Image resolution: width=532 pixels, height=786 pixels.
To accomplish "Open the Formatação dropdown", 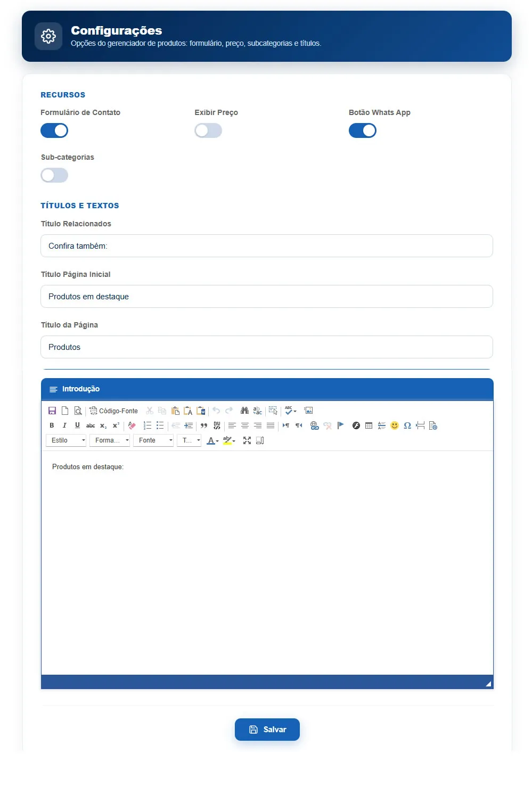I will coord(110,440).
